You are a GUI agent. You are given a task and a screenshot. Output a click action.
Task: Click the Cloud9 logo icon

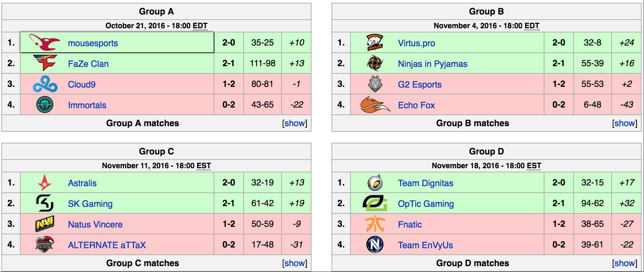click(x=45, y=84)
